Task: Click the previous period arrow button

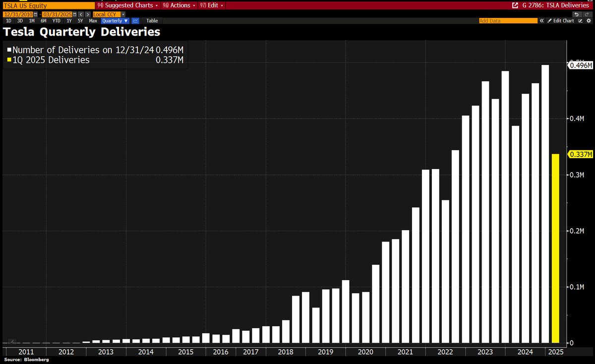Action: pyautogui.click(x=81, y=14)
